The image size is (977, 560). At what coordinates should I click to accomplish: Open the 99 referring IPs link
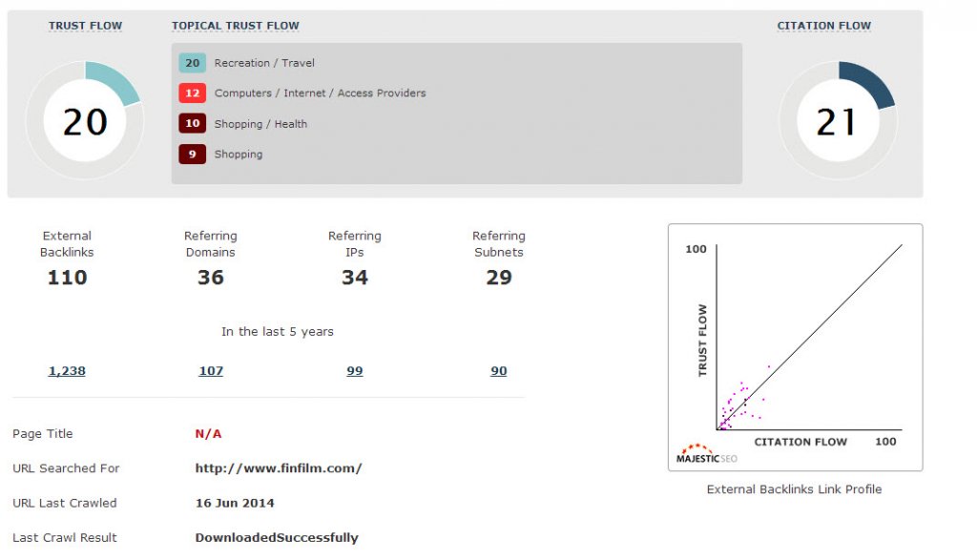pos(355,371)
